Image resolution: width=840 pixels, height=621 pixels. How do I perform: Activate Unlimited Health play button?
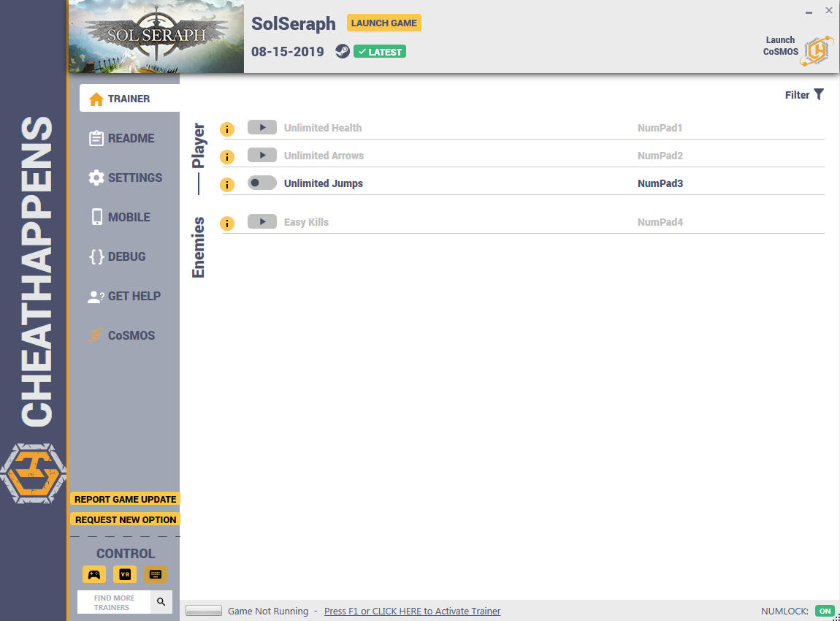(x=262, y=128)
